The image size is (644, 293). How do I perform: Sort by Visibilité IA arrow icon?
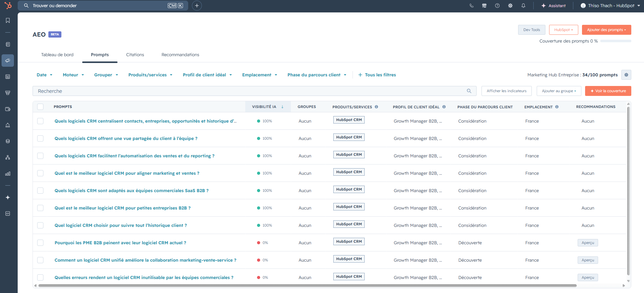(x=282, y=107)
